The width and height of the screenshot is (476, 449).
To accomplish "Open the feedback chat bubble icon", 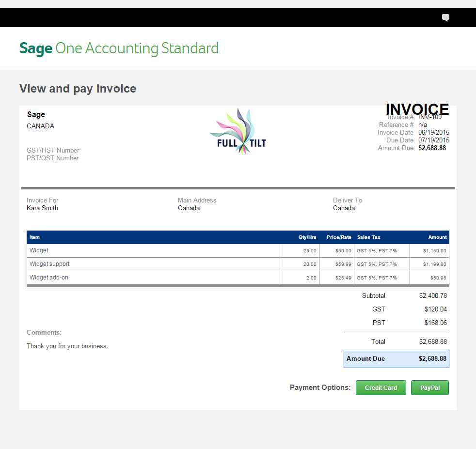I will (445, 17).
